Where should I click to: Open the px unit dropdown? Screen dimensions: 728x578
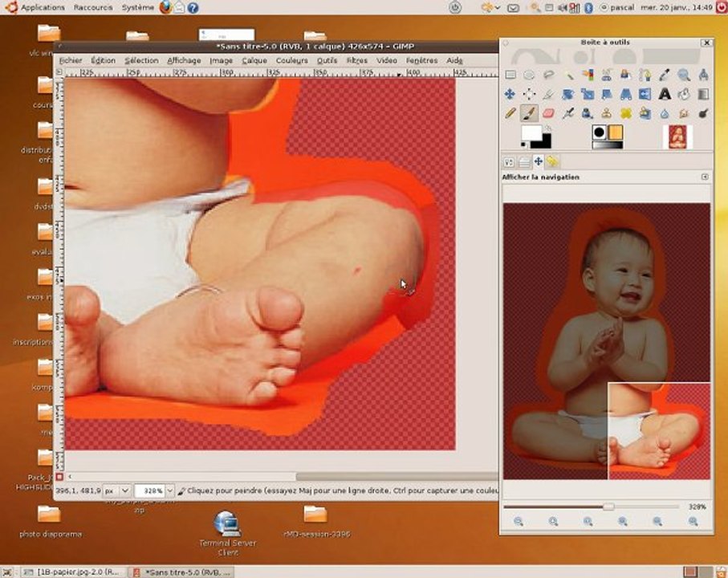coord(124,490)
